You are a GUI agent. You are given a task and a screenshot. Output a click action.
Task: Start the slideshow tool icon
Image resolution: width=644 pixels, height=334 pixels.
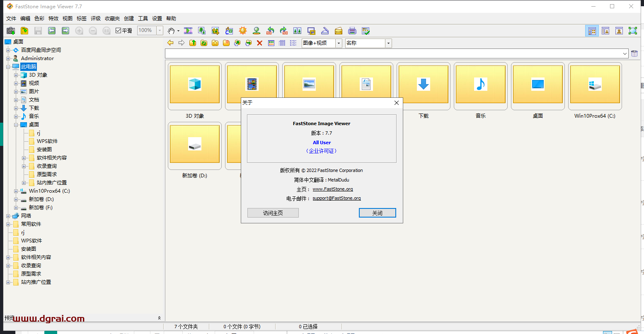click(188, 31)
